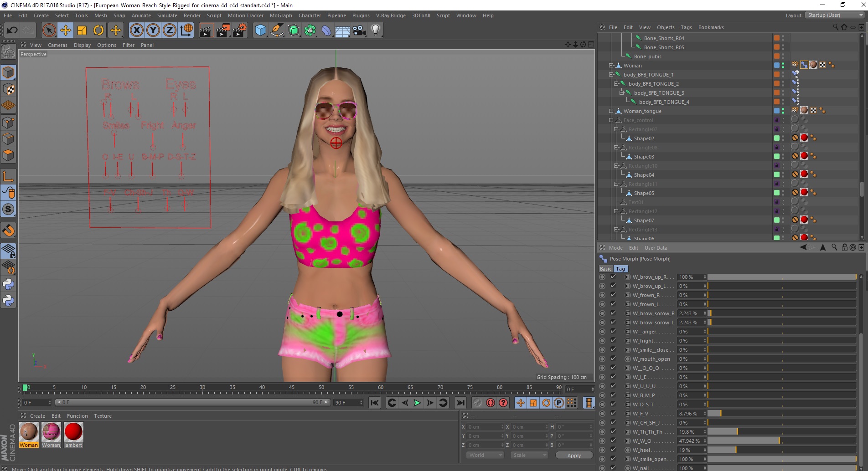Adjust the W_W_Q strength slider
The image size is (868, 471).
click(782, 441)
